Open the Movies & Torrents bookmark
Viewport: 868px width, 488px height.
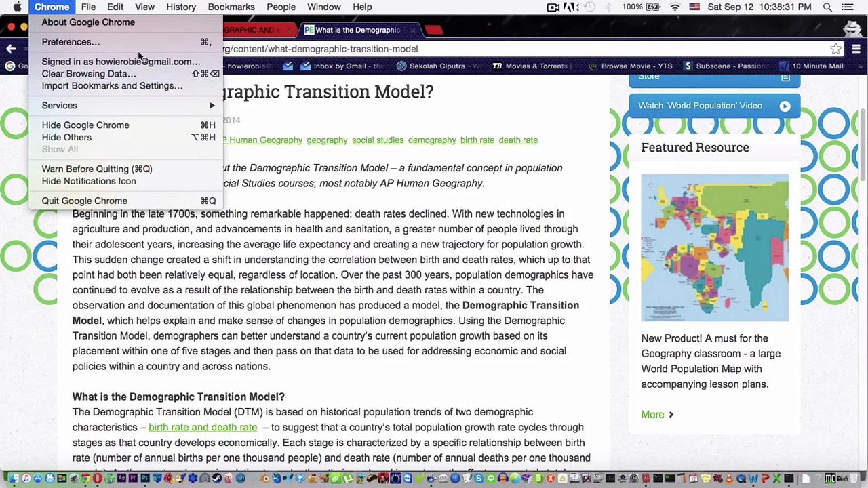531,66
